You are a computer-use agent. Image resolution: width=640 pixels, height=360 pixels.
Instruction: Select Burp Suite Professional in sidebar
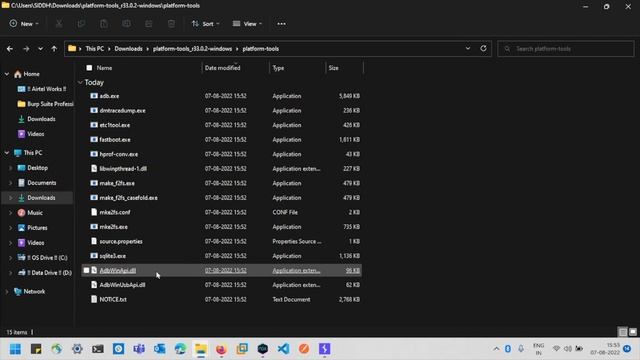[x=45, y=104]
